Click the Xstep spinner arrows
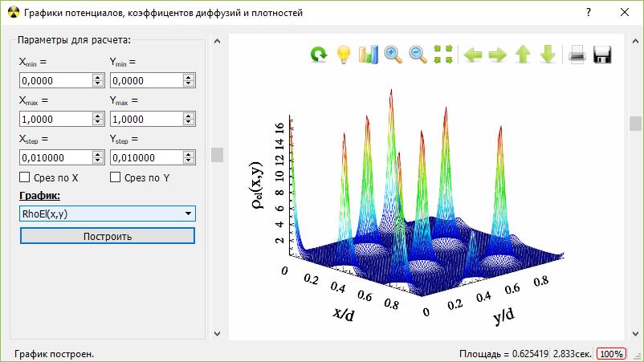The image size is (644, 362). [98, 157]
